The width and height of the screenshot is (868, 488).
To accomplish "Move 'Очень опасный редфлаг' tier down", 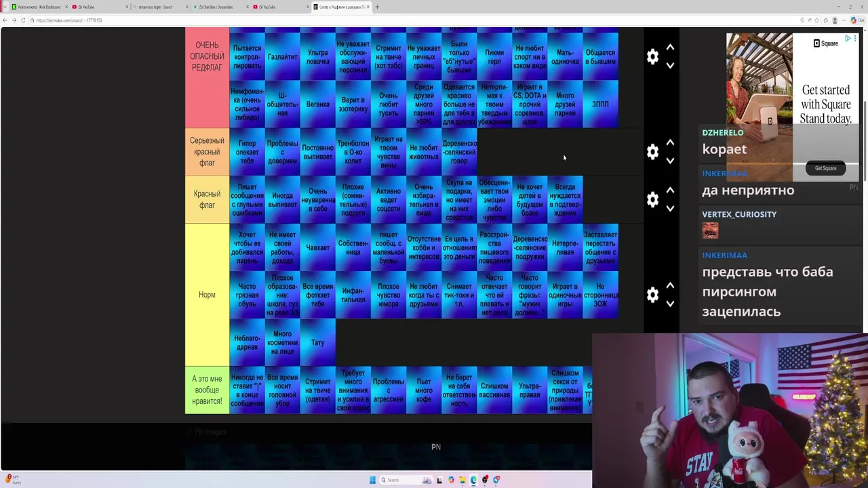I will 670,66.
